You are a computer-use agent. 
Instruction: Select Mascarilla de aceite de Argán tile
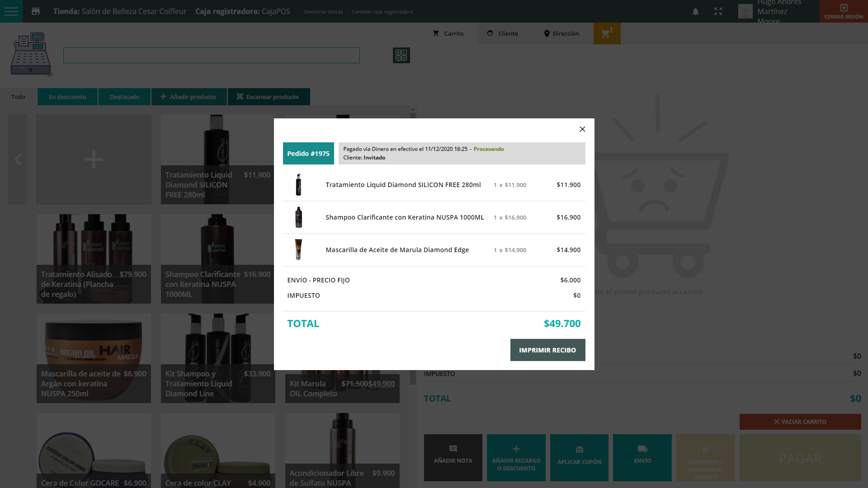94,358
